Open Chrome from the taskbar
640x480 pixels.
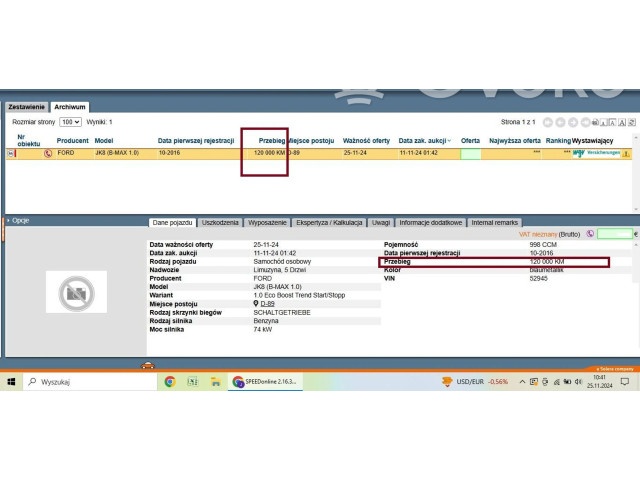point(170,382)
